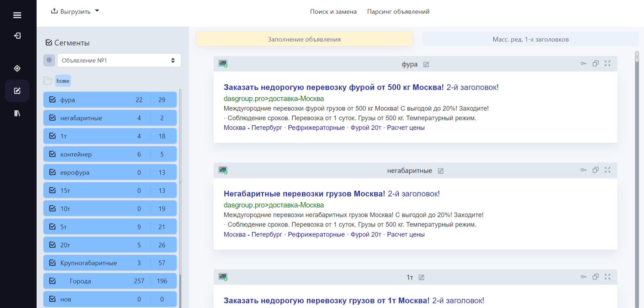The height and width of the screenshot is (308, 644).
Task: Uncheck the фура segment checkbox
Action: coord(53,100)
